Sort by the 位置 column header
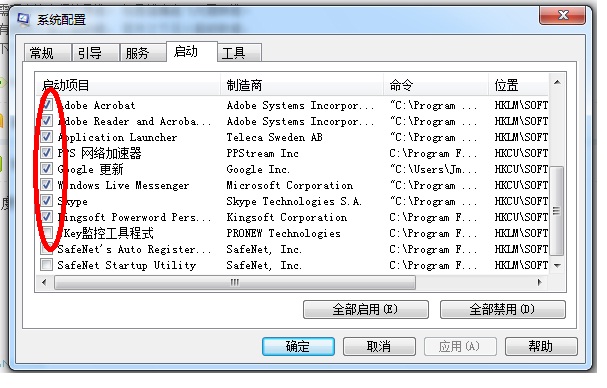 [x=519, y=85]
